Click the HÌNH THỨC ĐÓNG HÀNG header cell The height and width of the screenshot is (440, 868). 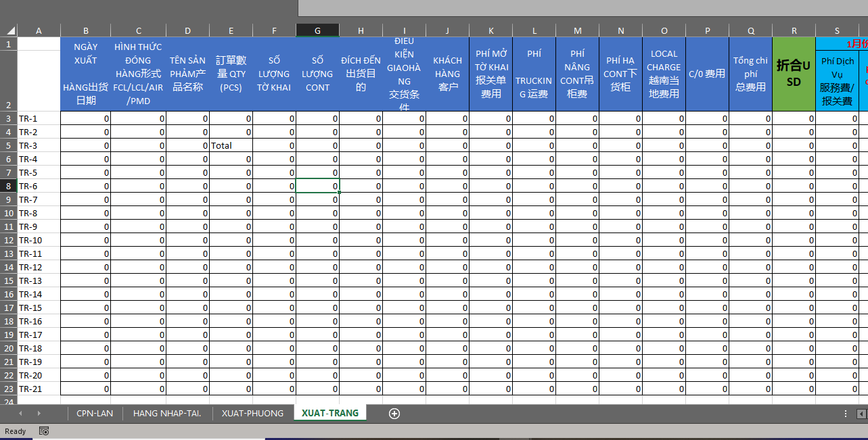(138, 74)
